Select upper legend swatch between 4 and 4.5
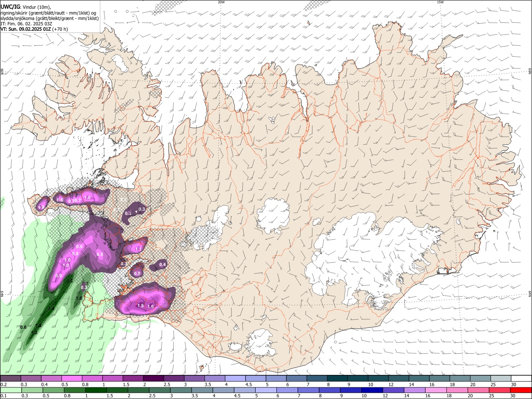The image size is (532, 399). tap(235, 379)
